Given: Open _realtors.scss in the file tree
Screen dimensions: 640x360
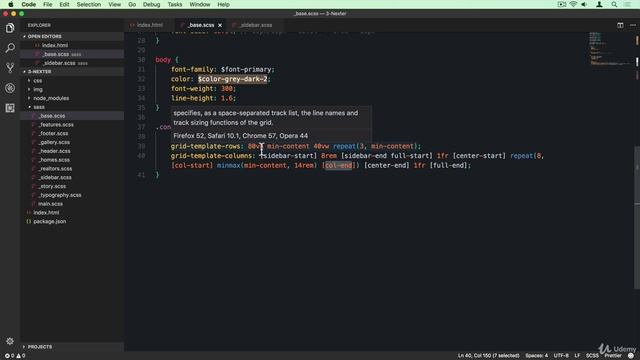Looking at the screenshot, I should point(56,169).
